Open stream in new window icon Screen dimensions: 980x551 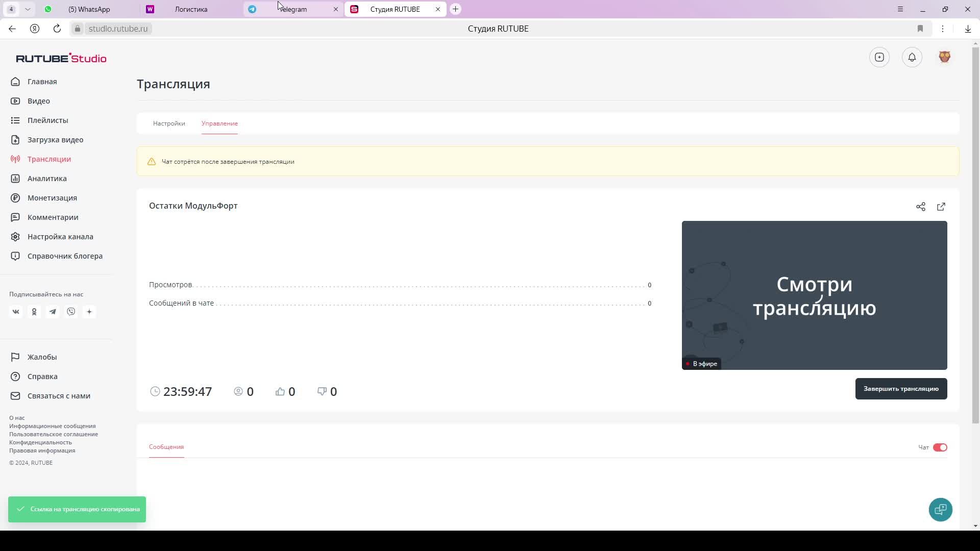(941, 207)
